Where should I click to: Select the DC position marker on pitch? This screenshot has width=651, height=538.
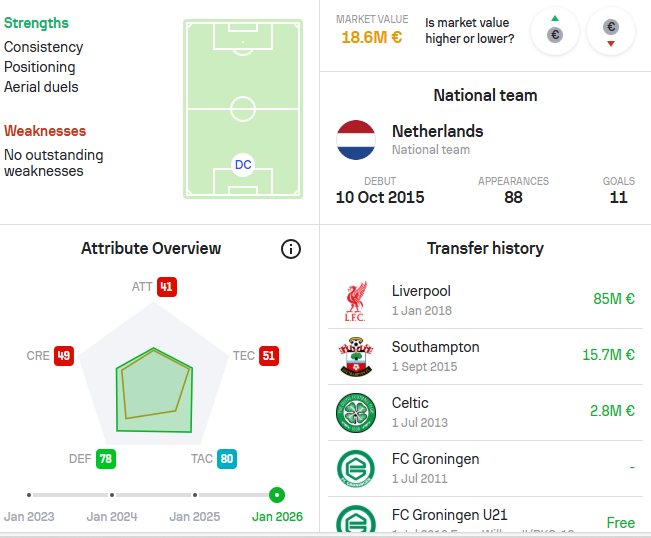[x=243, y=164]
